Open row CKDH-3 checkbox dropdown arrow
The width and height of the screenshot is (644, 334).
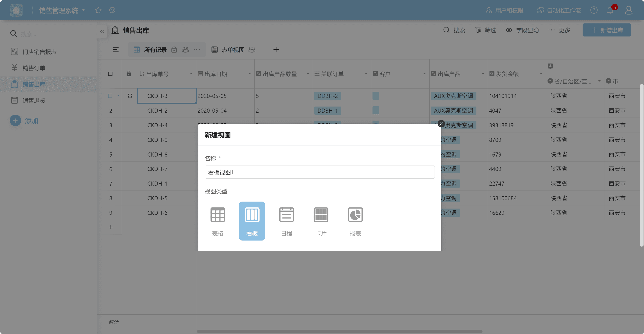pyautogui.click(x=118, y=96)
